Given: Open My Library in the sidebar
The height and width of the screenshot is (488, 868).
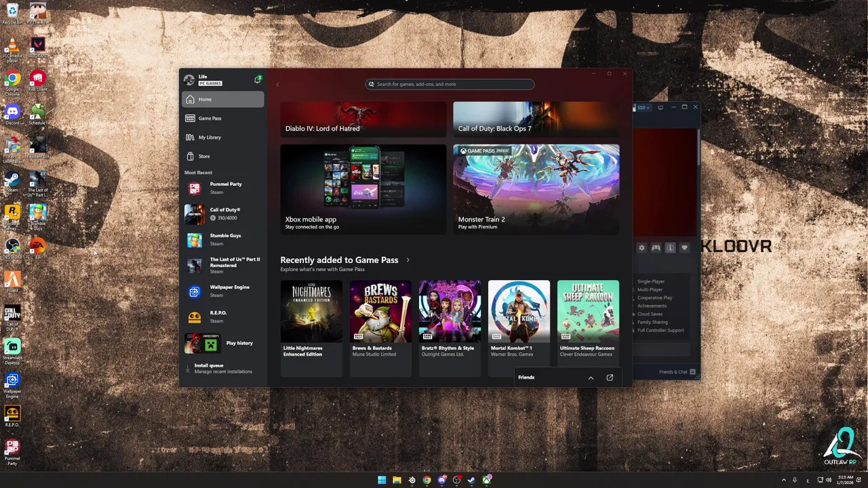Looking at the screenshot, I should 222,138.
